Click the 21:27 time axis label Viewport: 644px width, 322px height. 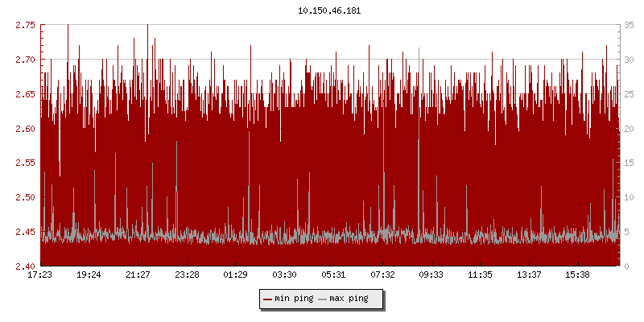pyautogui.click(x=138, y=275)
